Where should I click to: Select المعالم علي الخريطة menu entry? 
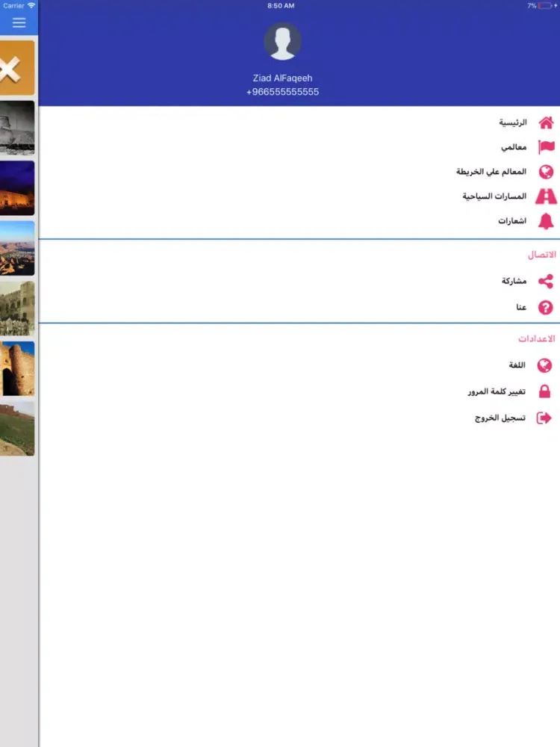(x=491, y=172)
